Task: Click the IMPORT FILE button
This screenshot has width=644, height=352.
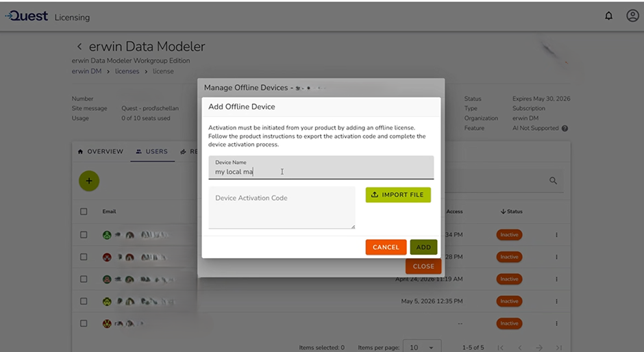Action: pyautogui.click(x=398, y=194)
